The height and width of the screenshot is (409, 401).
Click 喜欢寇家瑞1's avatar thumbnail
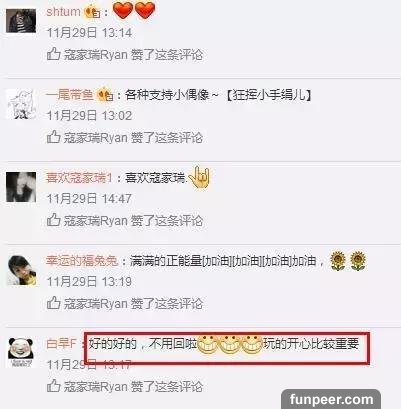click(21, 187)
